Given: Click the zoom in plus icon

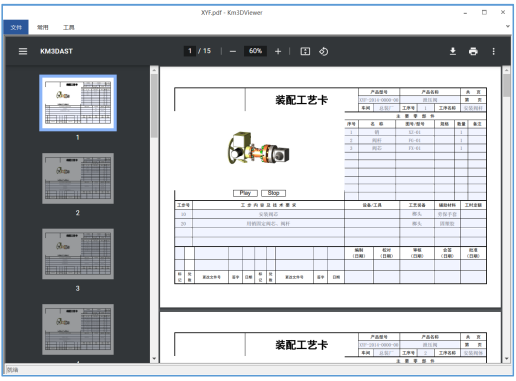Looking at the screenshot, I should (278, 51).
